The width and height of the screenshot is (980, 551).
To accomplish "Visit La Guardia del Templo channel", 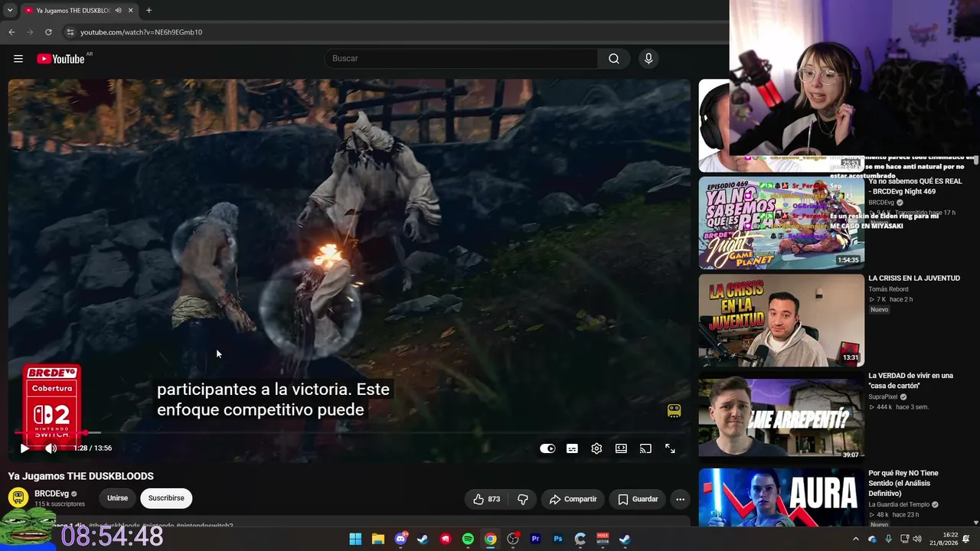I will [x=899, y=504].
